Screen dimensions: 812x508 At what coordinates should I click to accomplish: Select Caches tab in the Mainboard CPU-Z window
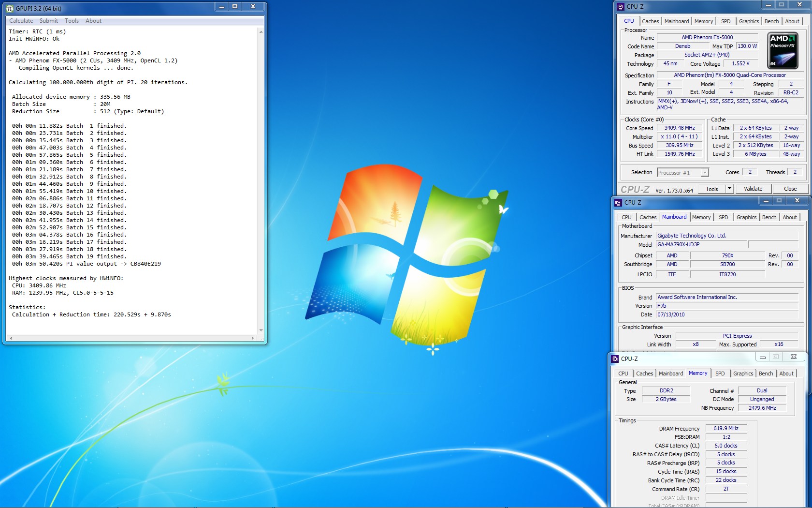(648, 217)
